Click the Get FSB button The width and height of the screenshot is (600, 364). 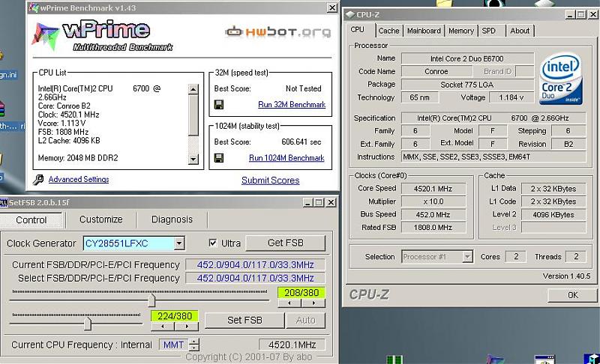pyautogui.click(x=286, y=243)
